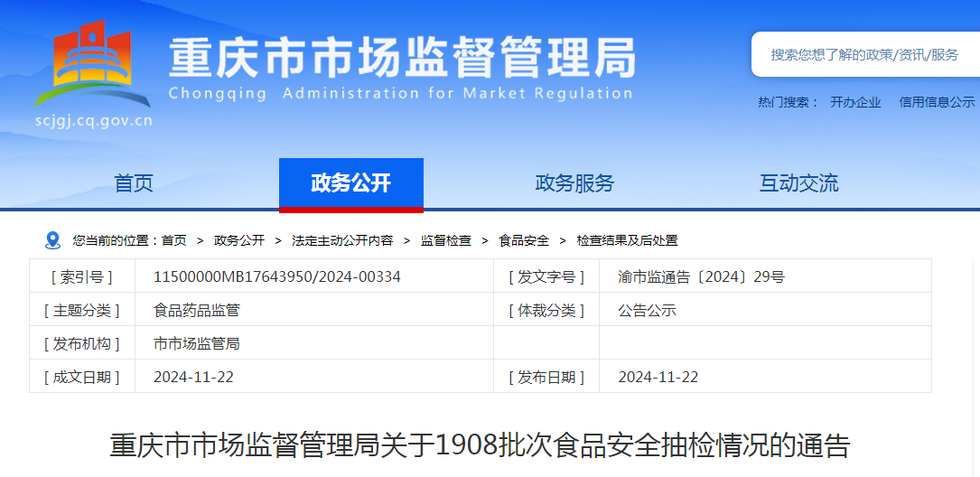The image size is (980, 477).
Task: Select the 食品药品监管 topic category value
Action: click(197, 310)
